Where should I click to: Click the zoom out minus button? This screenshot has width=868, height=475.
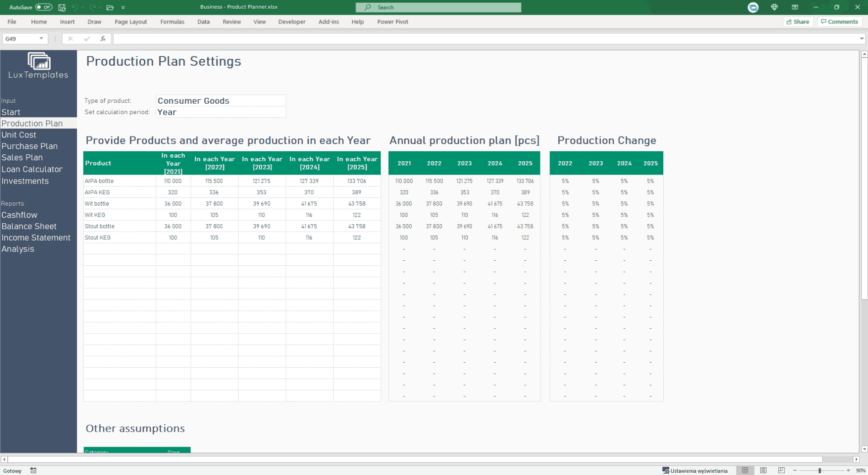795,470
